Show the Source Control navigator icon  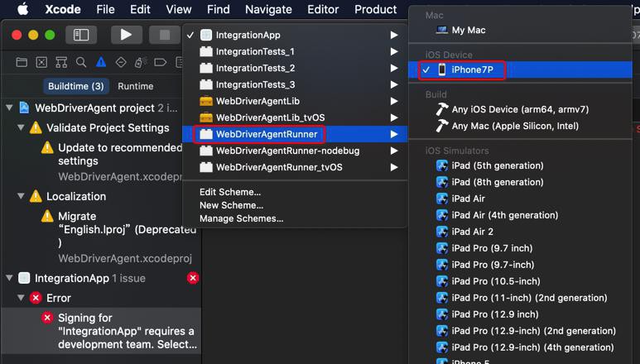click(x=41, y=62)
